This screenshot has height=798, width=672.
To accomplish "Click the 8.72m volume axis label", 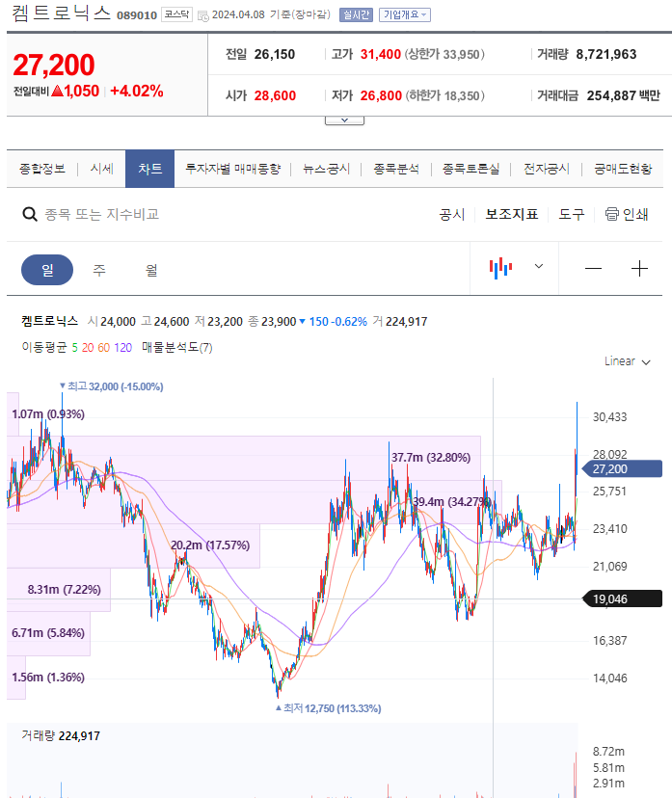I will [607, 752].
